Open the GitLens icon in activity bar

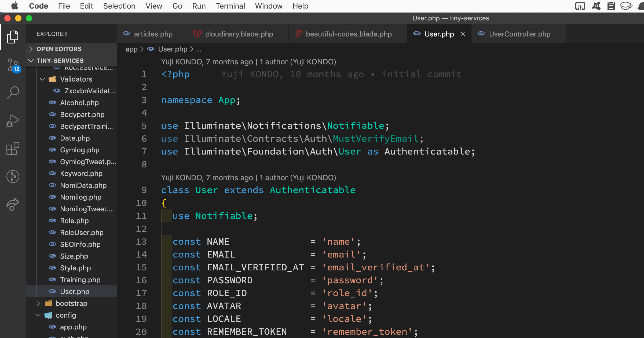click(13, 177)
